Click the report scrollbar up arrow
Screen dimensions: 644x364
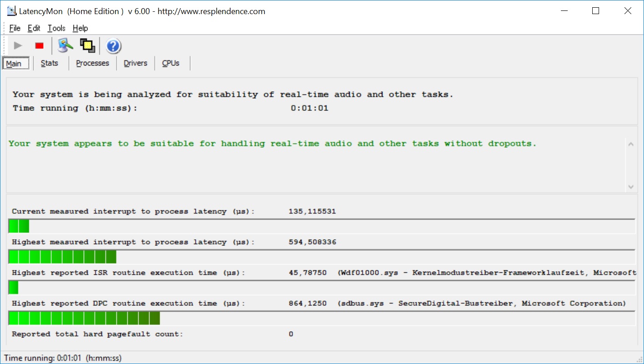(x=631, y=145)
